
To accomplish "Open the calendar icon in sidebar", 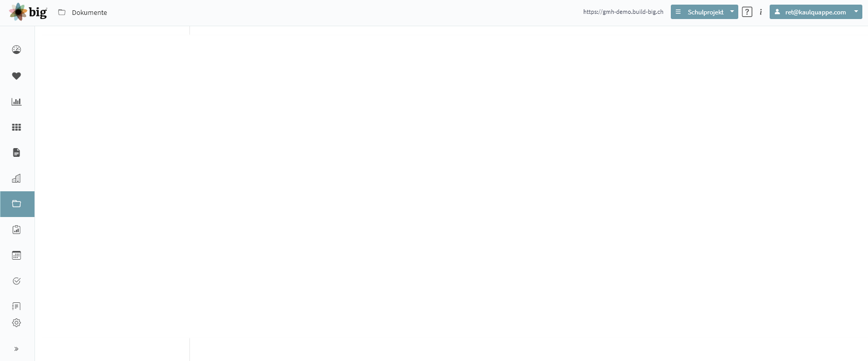I will 16,256.
